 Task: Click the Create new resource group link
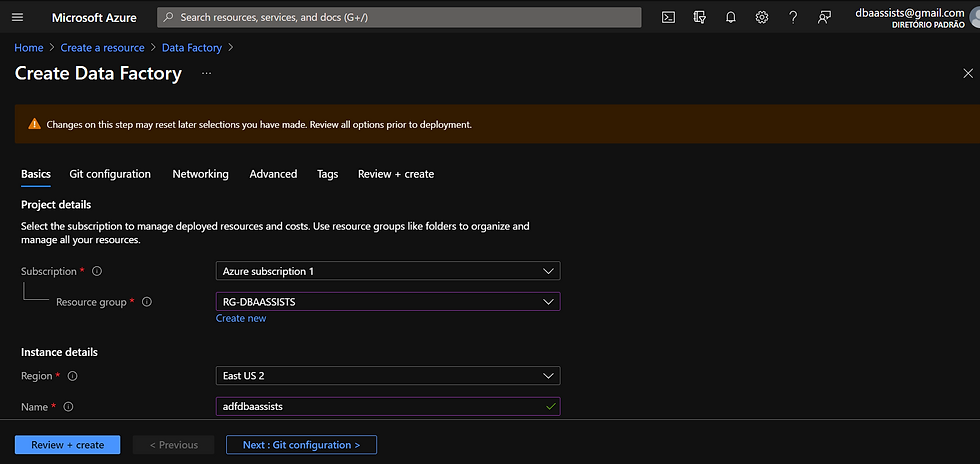pyautogui.click(x=241, y=318)
